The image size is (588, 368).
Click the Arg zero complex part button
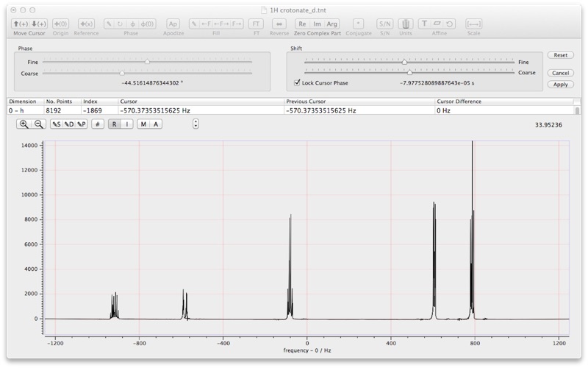[332, 24]
